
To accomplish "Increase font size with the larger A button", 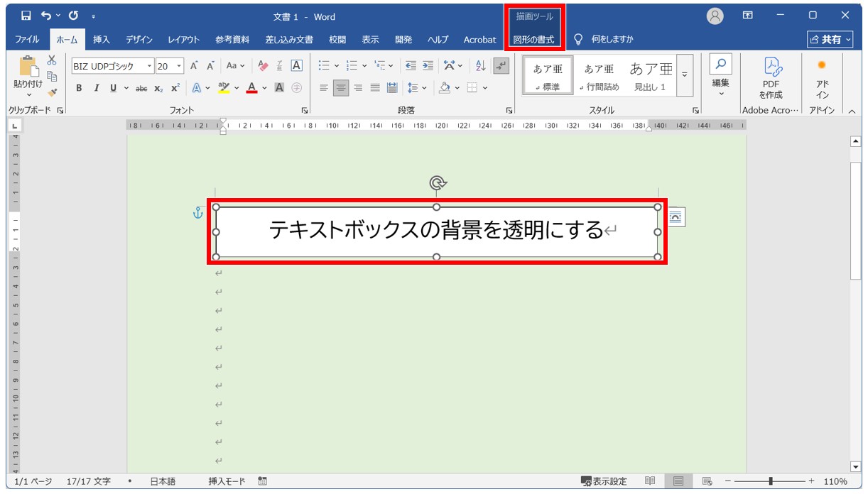I will (x=193, y=66).
